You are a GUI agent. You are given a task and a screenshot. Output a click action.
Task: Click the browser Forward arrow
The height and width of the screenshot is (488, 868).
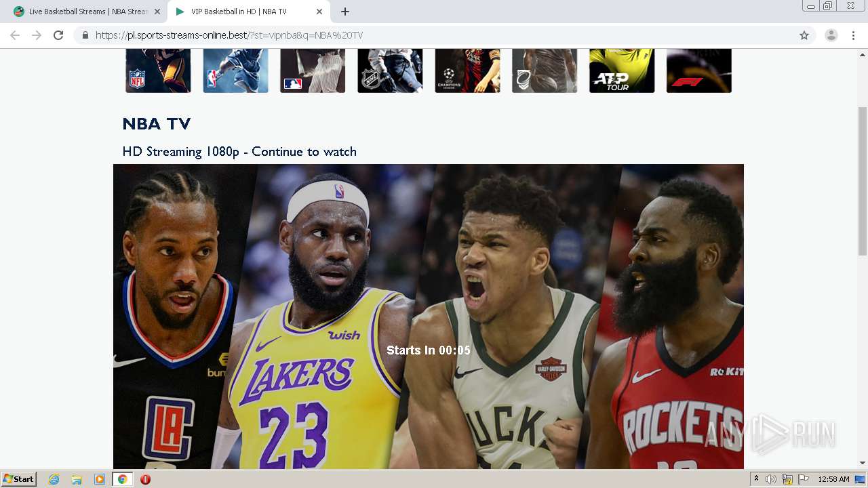[37, 35]
